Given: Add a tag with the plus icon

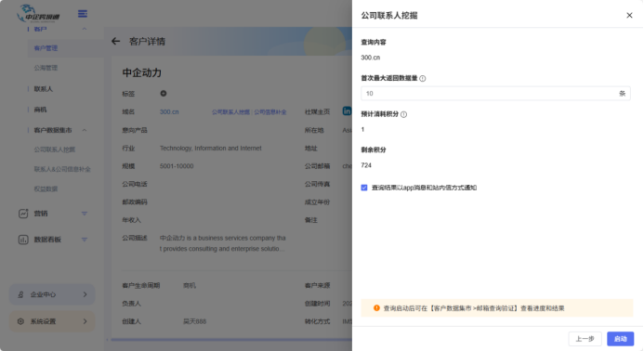Looking at the screenshot, I should [x=164, y=94].
